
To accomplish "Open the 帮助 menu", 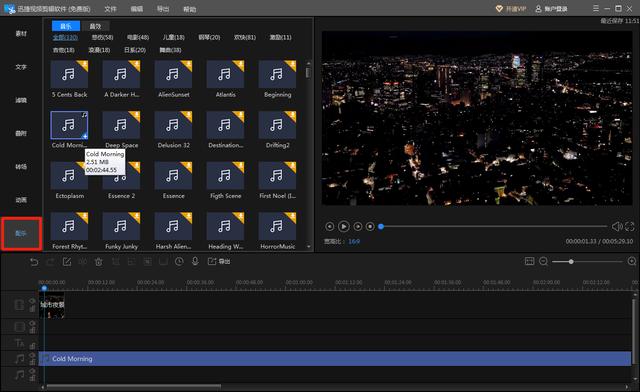I will pyautogui.click(x=189, y=9).
